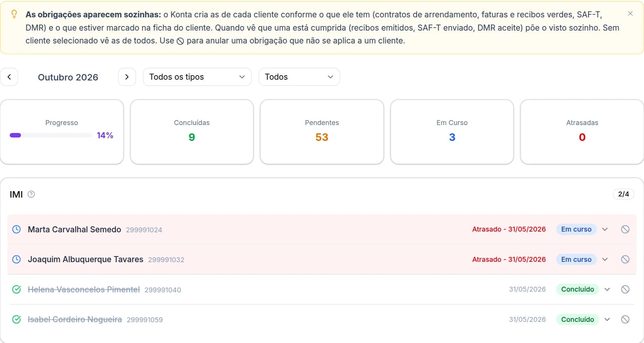The height and width of the screenshot is (343, 644).
Task: Click 'Concluído' badge on Helena's row
Action: [x=577, y=289]
